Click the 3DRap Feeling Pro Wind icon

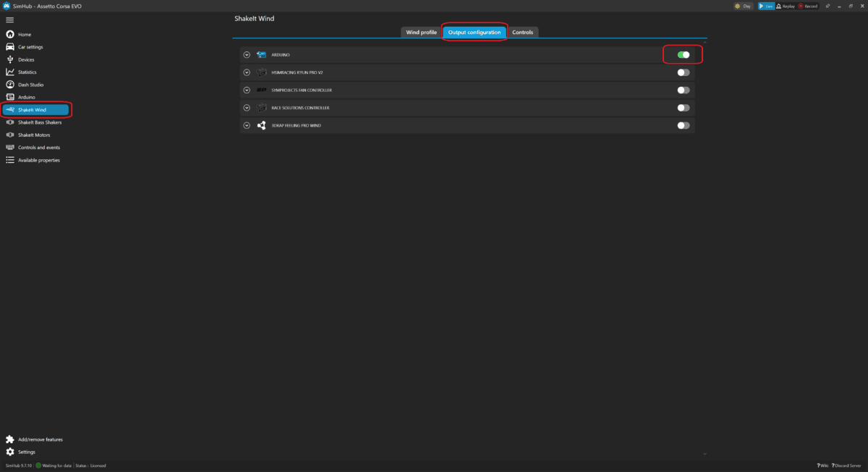click(x=262, y=125)
